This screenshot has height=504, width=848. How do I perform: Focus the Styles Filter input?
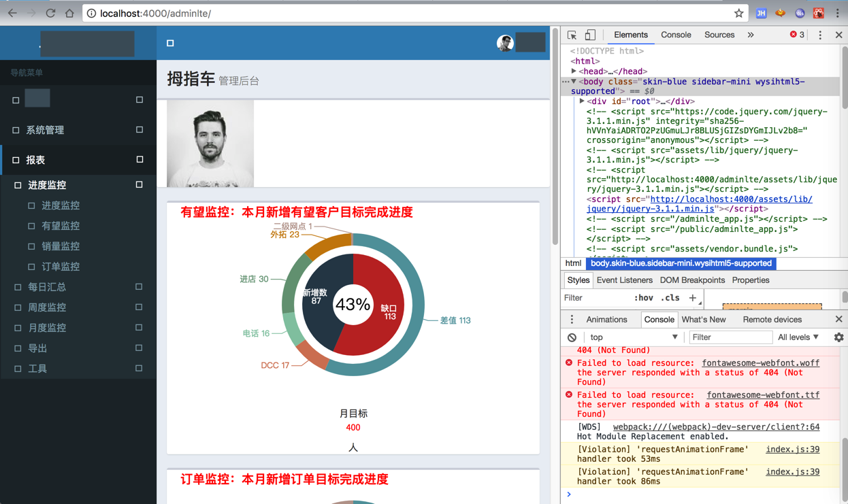point(596,298)
